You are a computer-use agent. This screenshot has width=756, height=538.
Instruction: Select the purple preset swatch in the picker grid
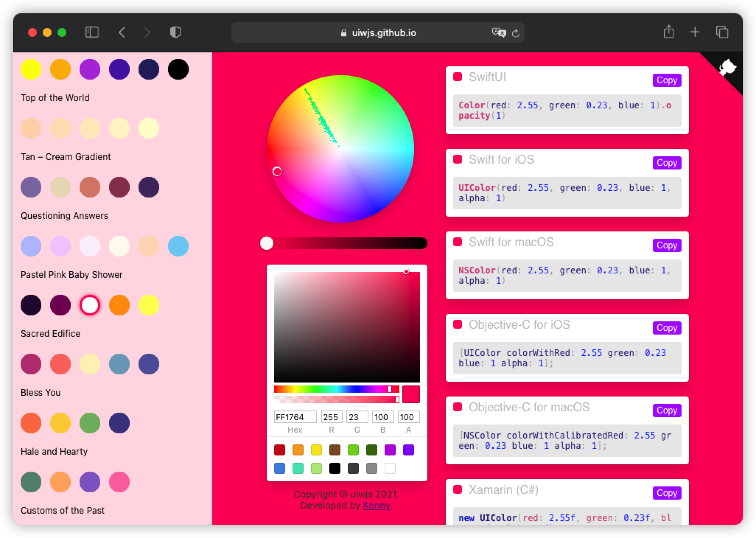coord(390,450)
